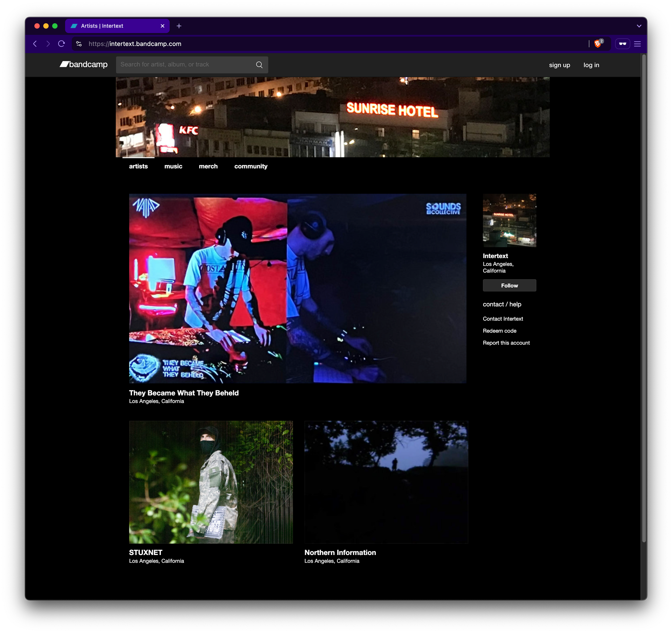
Task: Click the sign up link
Action: coord(559,65)
